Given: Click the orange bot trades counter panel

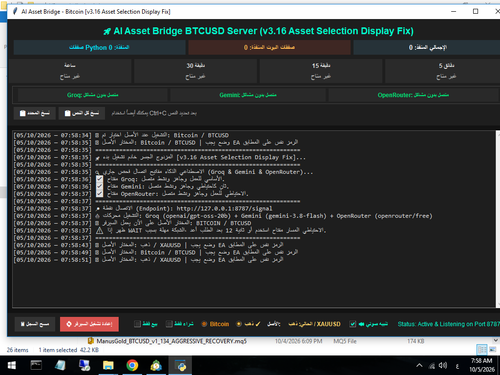Looking at the screenshot, I should tap(269, 47).
